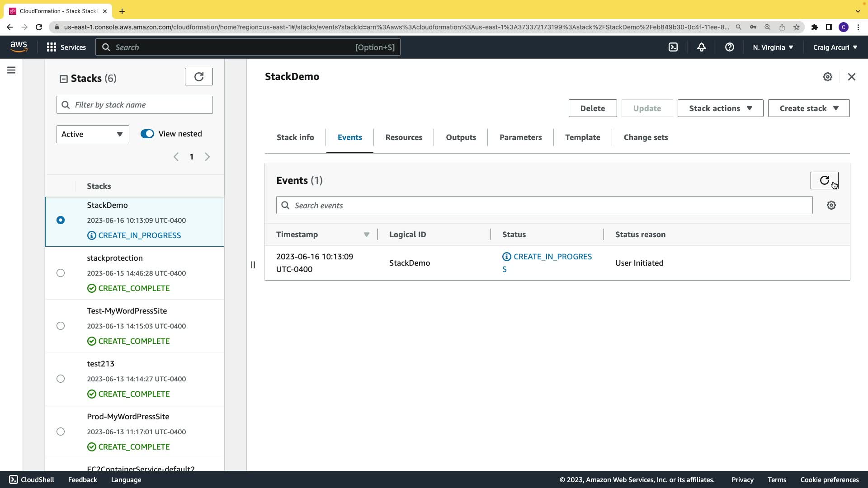
Task: Open events table preferences gear
Action: coord(831,205)
